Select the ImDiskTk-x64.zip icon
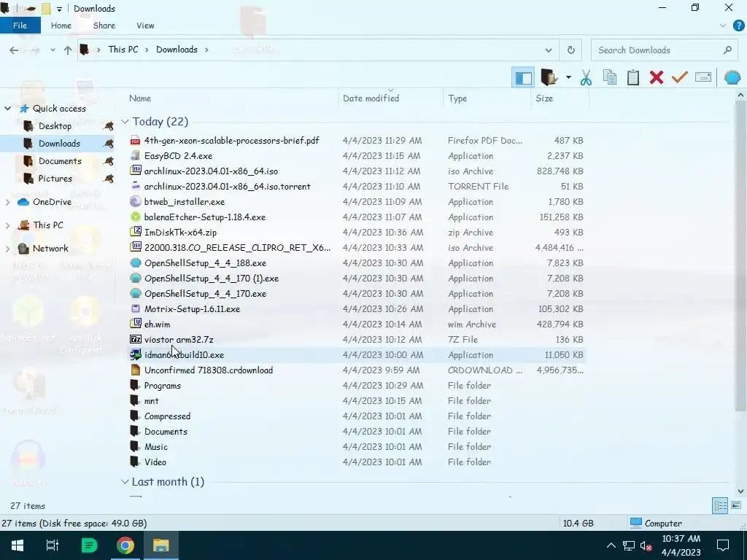The height and width of the screenshot is (560, 747). pos(135,232)
